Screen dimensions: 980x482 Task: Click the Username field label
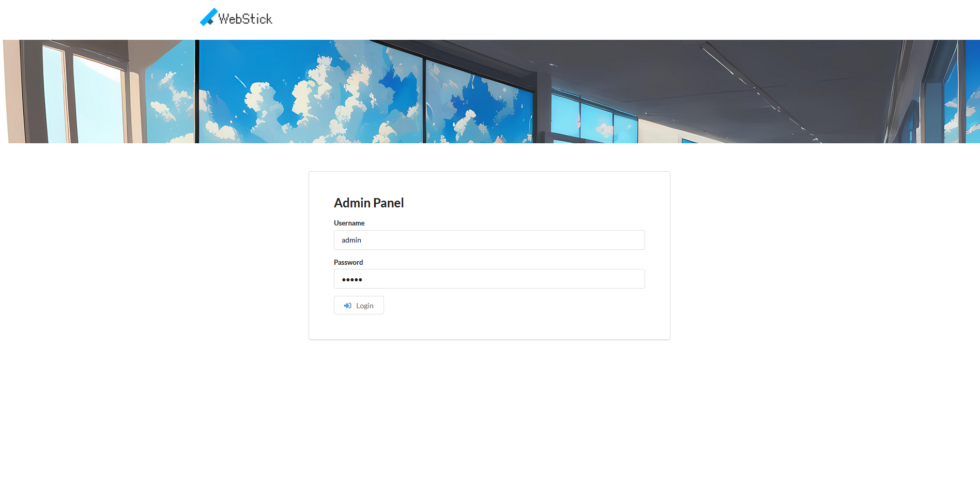click(x=349, y=223)
